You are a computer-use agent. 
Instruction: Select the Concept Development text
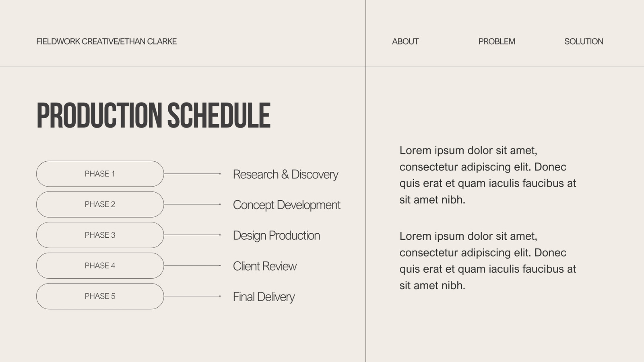[x=287, y=205]
